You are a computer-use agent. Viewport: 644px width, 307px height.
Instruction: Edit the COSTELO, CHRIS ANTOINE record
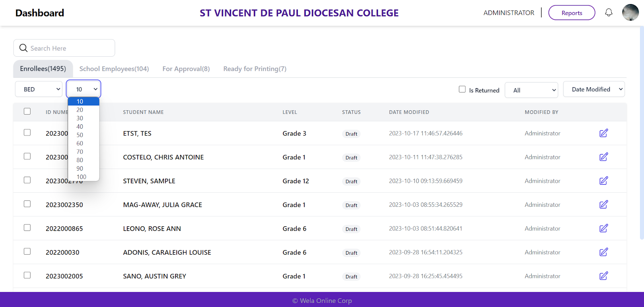[x=603, y=157]
